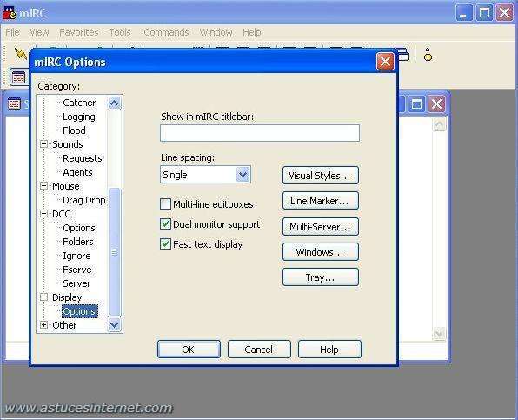Open the Favorites menu
This screenshot has height=420, width=518.
(78, 32)
